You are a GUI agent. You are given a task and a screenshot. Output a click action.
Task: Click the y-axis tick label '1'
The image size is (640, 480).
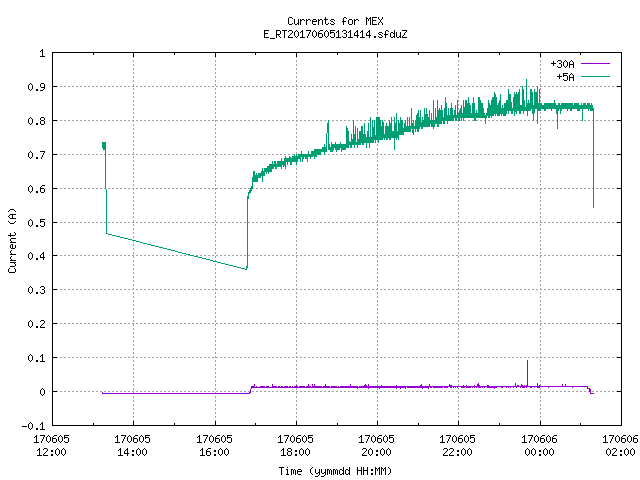(42, 53)
